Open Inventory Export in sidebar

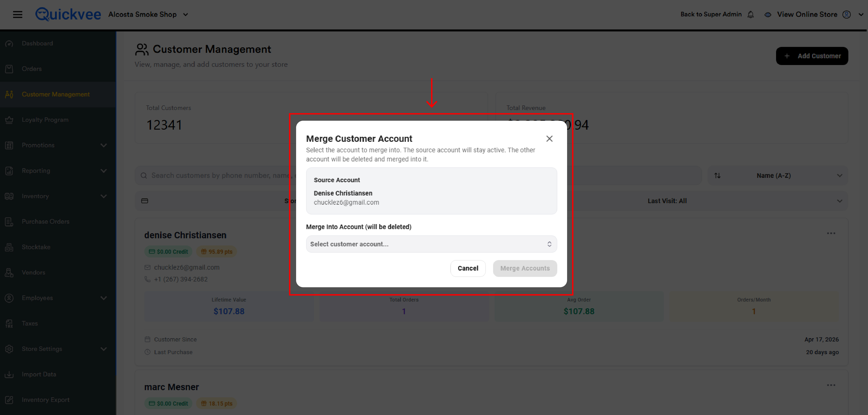pos(45,400)
